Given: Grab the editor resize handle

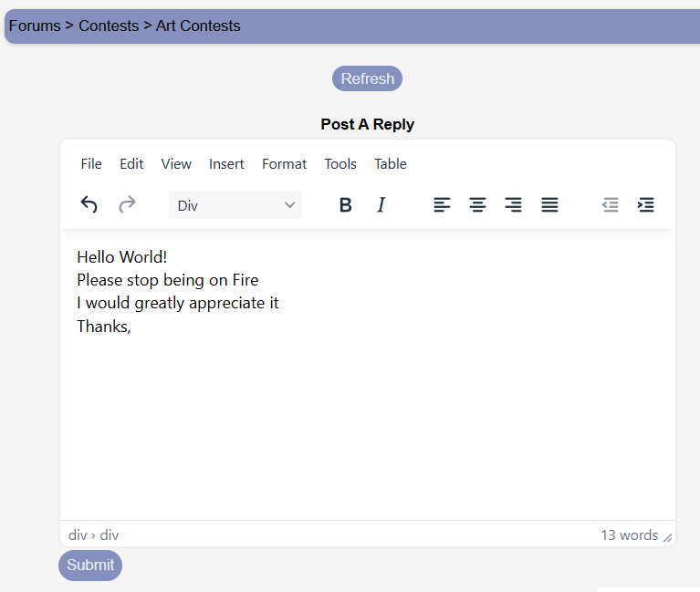Looking at the screenshot, I should [x=668, y=537].
